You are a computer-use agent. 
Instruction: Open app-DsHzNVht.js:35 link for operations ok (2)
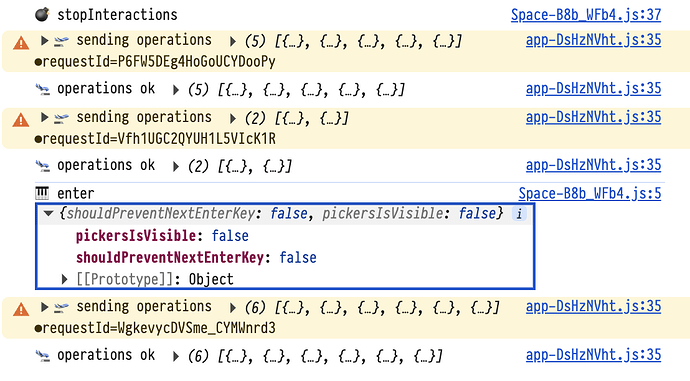[x=593, y=165]
